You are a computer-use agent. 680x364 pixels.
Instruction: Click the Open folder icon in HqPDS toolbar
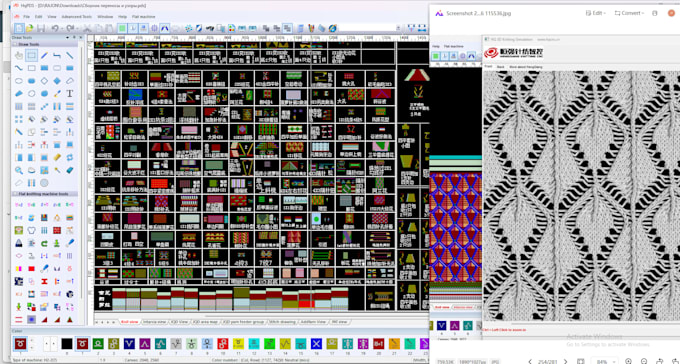pyautogui.click(x=30, y=29)
